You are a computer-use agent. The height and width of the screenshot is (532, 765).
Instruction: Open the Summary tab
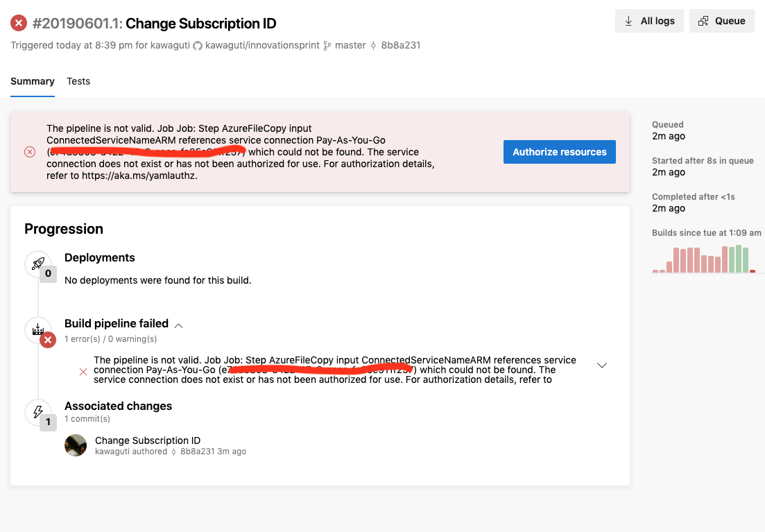(x=32, y=81)
